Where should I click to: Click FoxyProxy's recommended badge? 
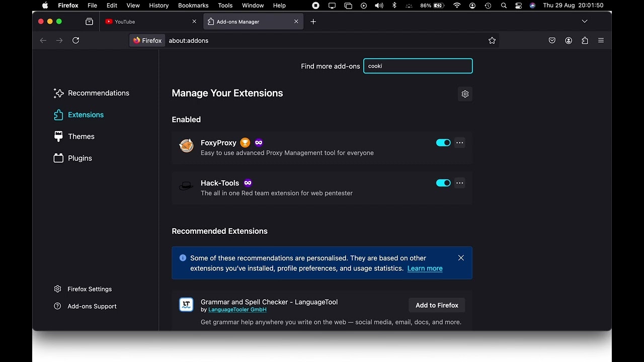pos(245,143)
